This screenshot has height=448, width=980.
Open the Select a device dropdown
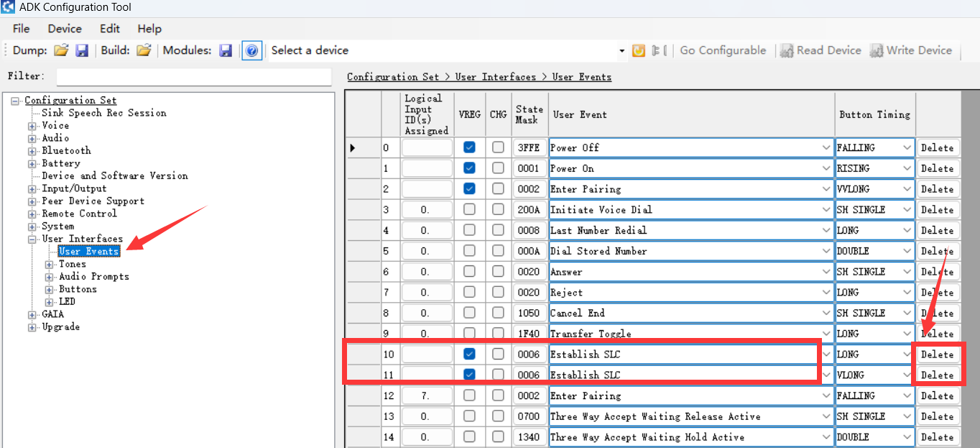(621, 50)
